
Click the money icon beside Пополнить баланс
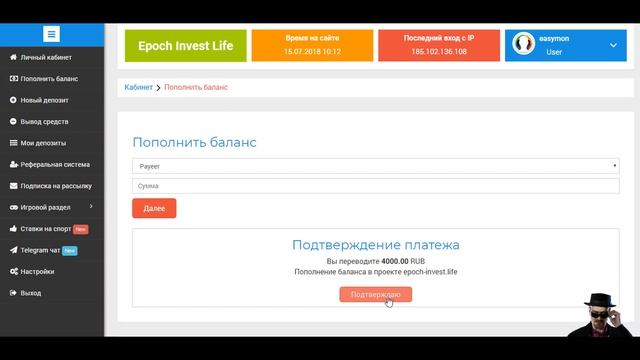[x=13, y=78]
